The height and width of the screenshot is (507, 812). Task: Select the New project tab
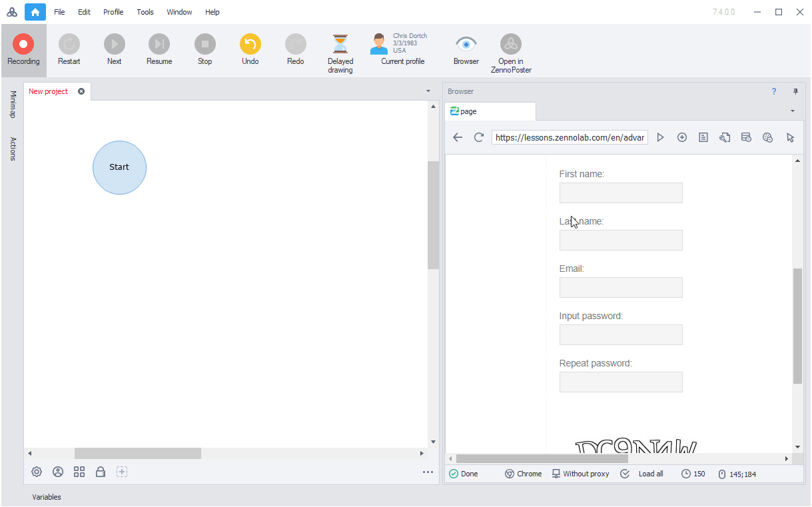tap(49, 91)
